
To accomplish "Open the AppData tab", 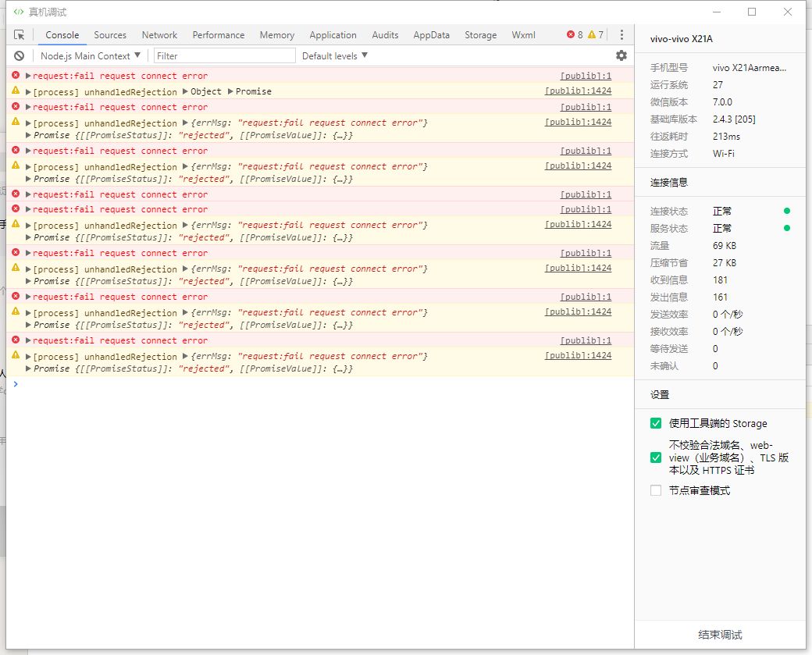I will (431, 34).
